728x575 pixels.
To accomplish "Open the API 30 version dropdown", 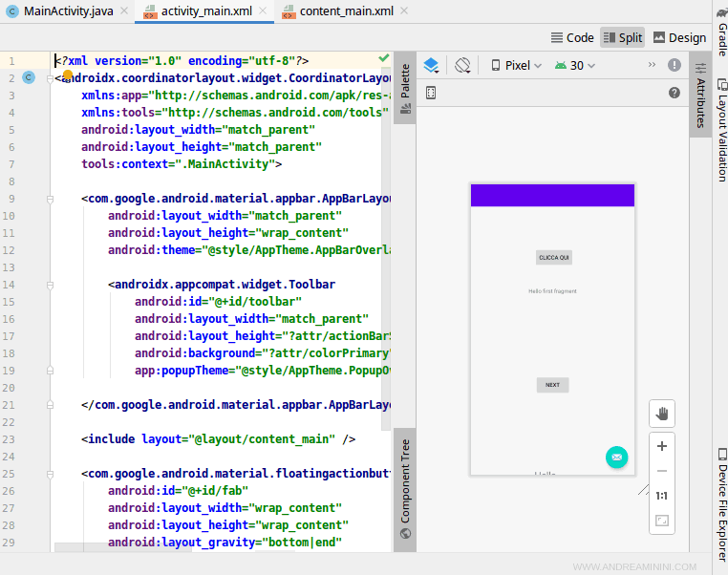I will coord(575,66).
